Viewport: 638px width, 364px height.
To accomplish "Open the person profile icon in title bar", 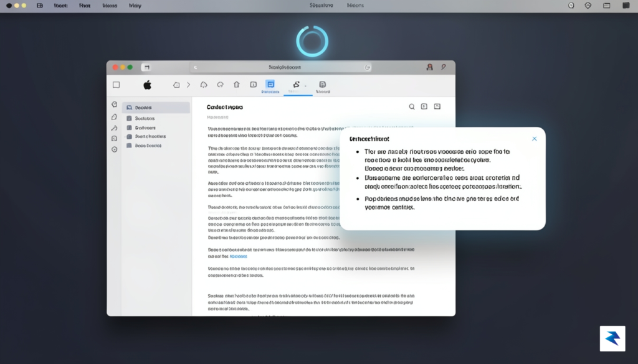I will click(429, 67).
